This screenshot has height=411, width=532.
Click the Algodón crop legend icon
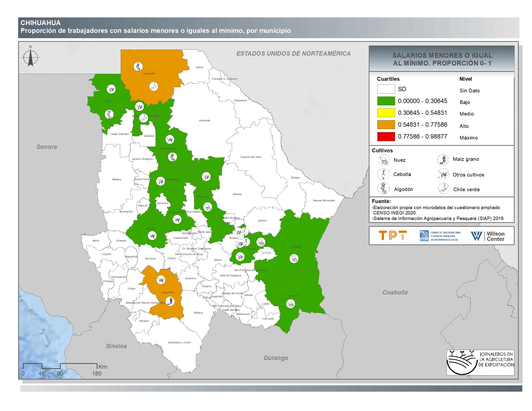click(384, 188)
